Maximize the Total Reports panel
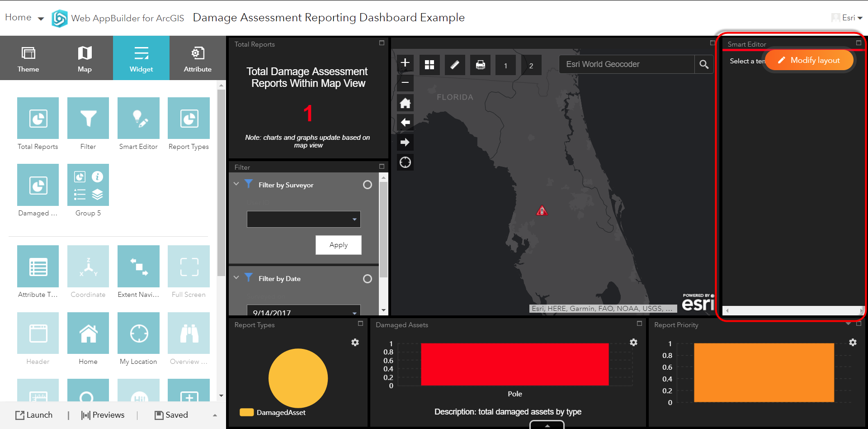 (x=382, y=43)
